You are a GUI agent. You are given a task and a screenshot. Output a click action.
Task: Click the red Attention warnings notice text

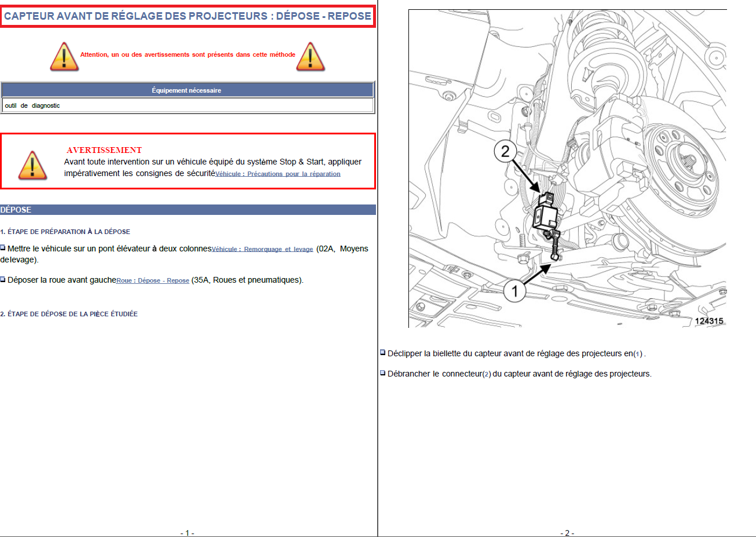(x=188, y=54)
